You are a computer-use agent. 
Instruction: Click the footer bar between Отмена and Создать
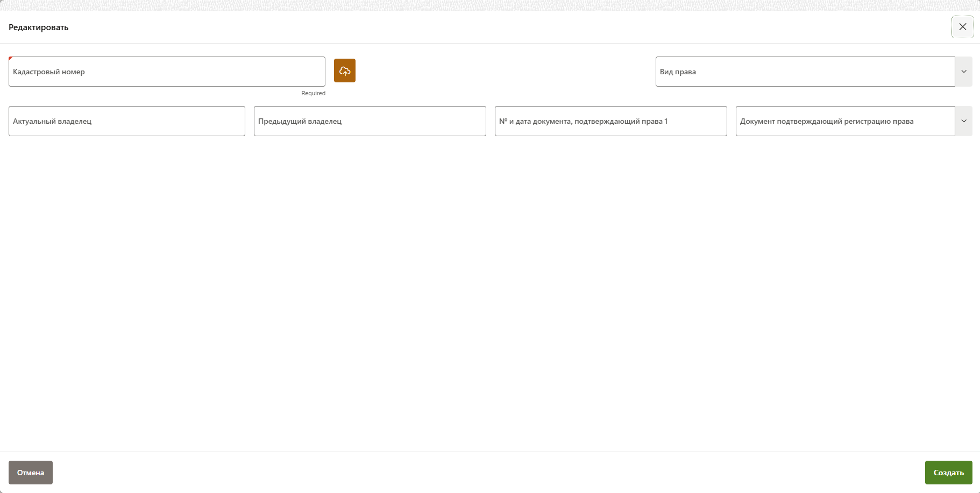pyautogui.click(x=489, y=473)
